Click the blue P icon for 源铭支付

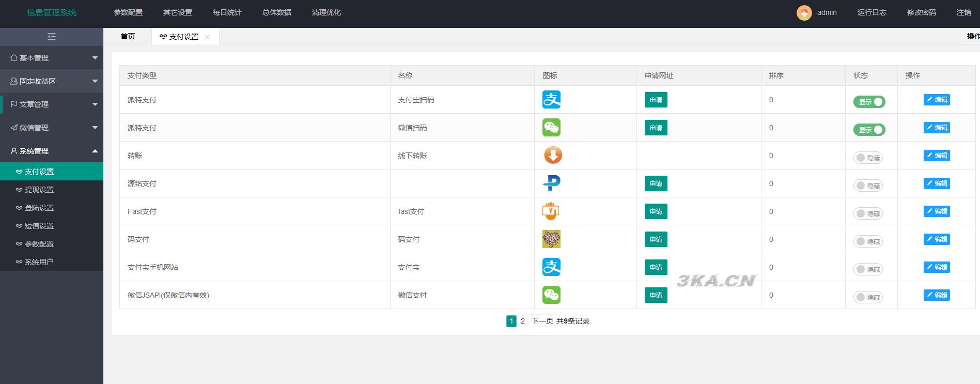pyautogui.click(x=551, y=183)
